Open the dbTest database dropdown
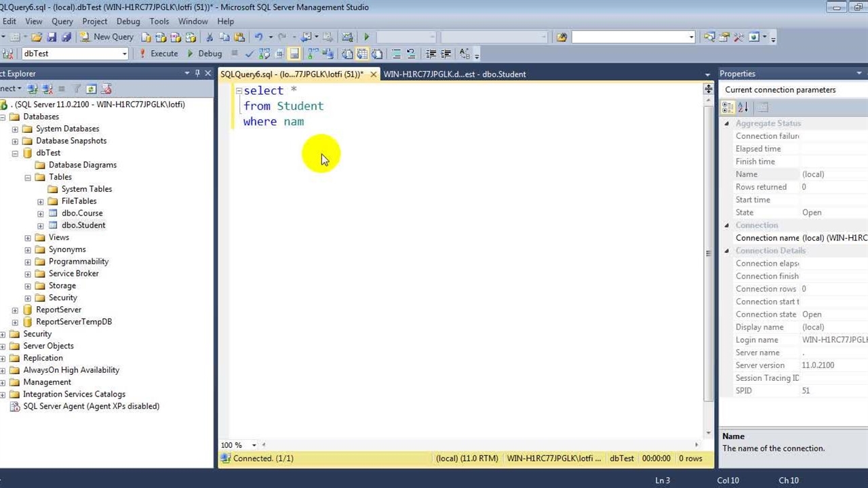Viewport: 868px width, 488px height. [x=124, y=54]
